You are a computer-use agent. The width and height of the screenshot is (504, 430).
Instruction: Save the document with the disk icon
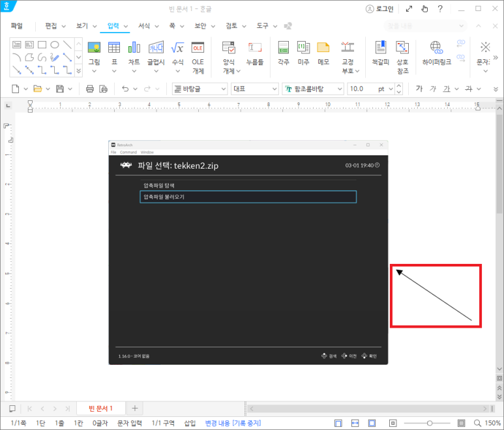[x=60, y=89]
